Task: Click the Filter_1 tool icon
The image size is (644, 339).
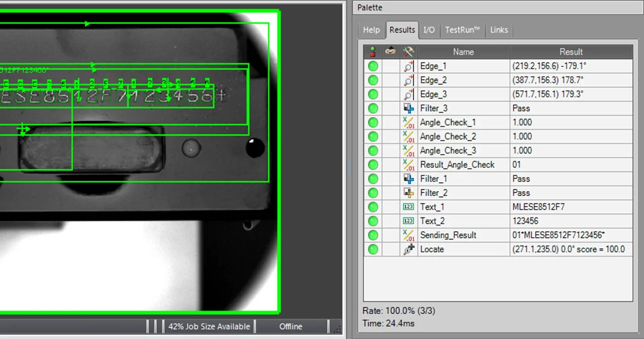Action: [x=408, y=179]
